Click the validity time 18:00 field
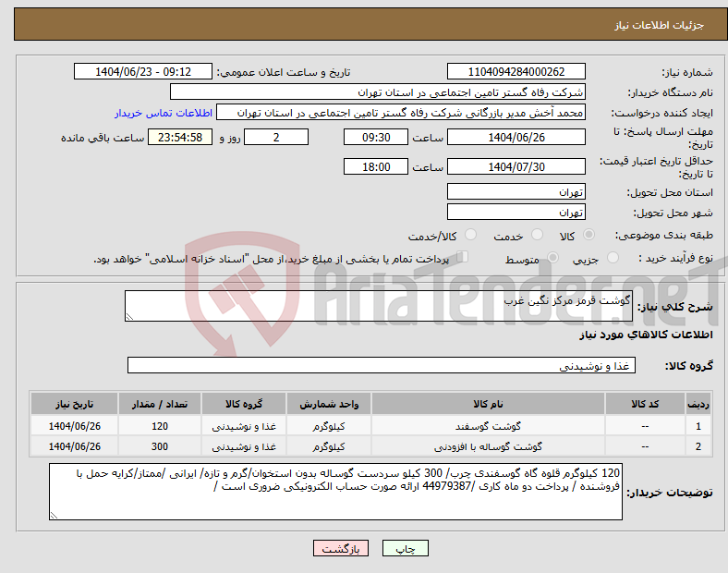The image size is (728, 573). 376,166
